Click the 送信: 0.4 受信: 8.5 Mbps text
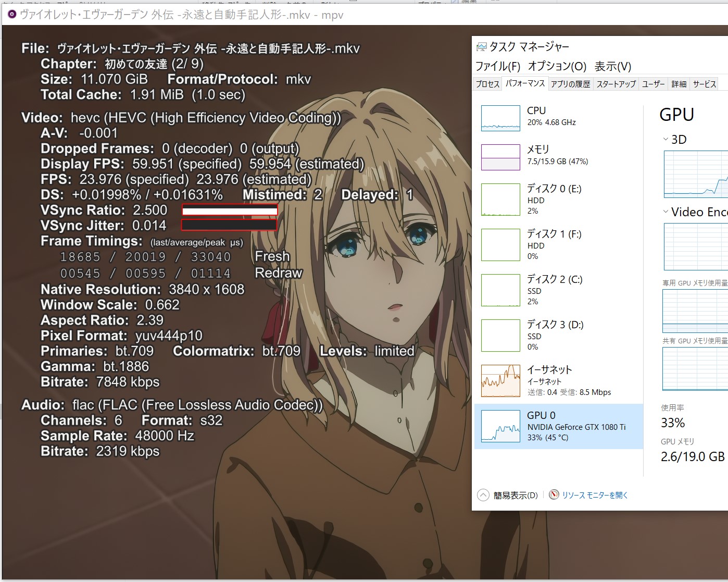 [x=569, y=392]
